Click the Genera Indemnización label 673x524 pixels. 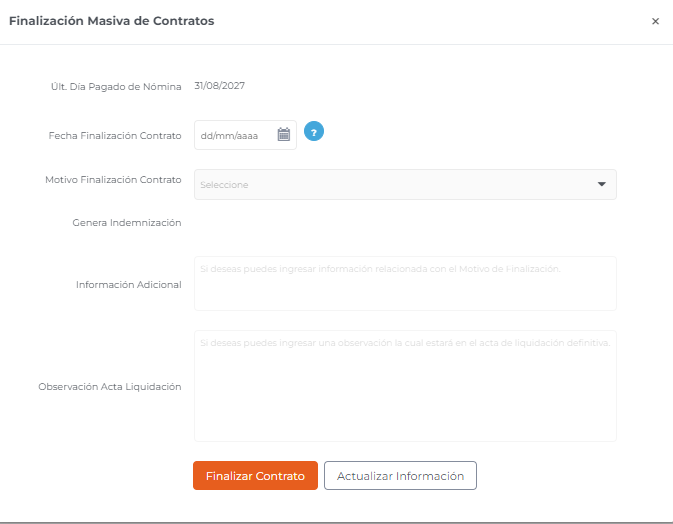point(127,223)
